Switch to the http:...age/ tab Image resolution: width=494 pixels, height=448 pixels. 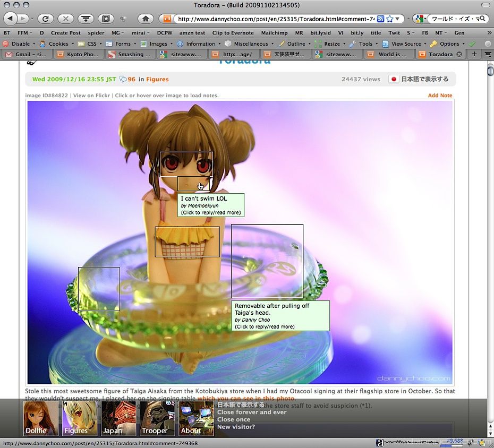click(x=233, y=54)
